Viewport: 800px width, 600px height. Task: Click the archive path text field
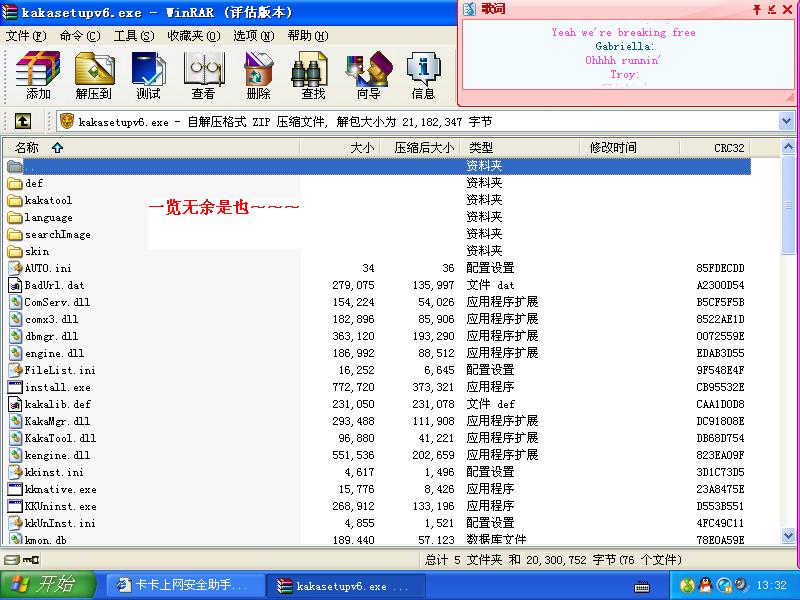[x=417, y=121]
